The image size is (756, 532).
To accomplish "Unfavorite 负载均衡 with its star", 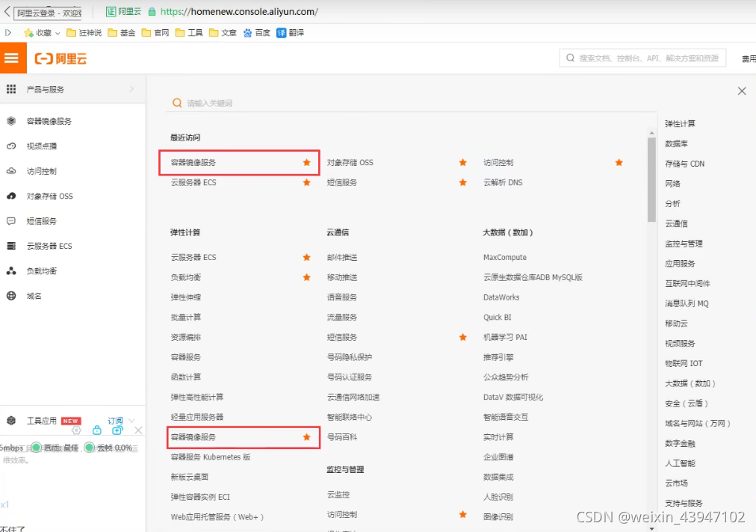I will coord(306,277).
